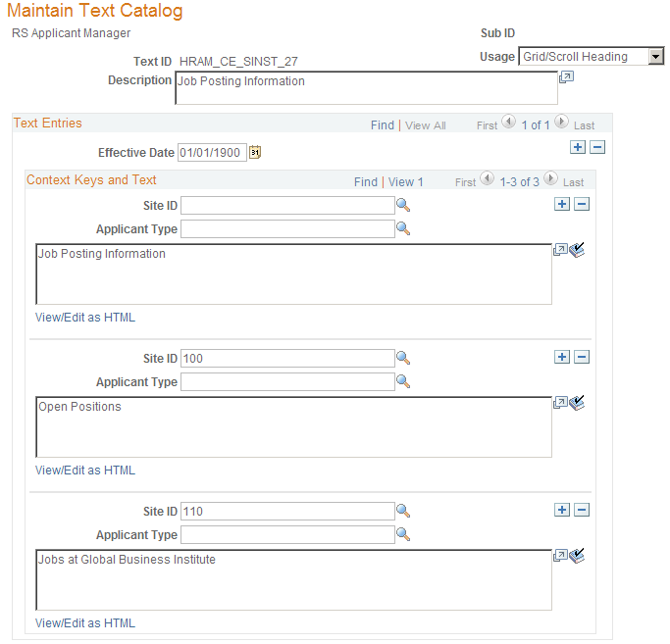Click Find link in Context Keys and Text
This screenshot has height=644, width=670.
[x=365, y=182]
